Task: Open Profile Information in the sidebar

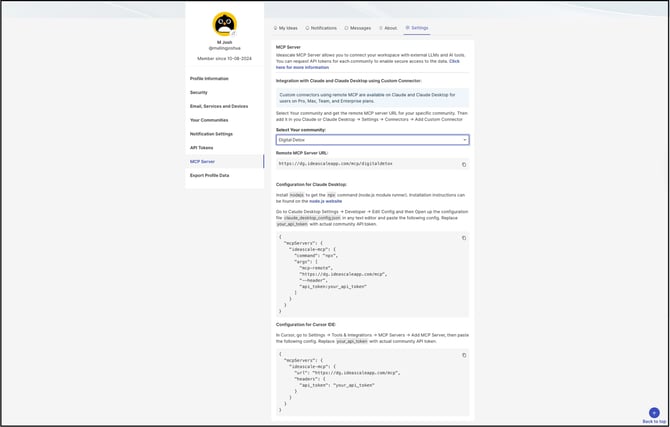Action: [x=209, y=79]
